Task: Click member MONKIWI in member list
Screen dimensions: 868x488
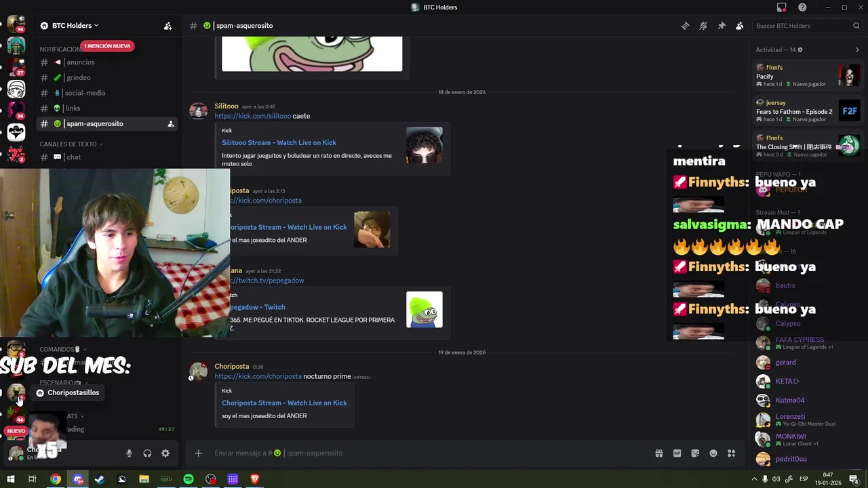Action: point(807,439)
